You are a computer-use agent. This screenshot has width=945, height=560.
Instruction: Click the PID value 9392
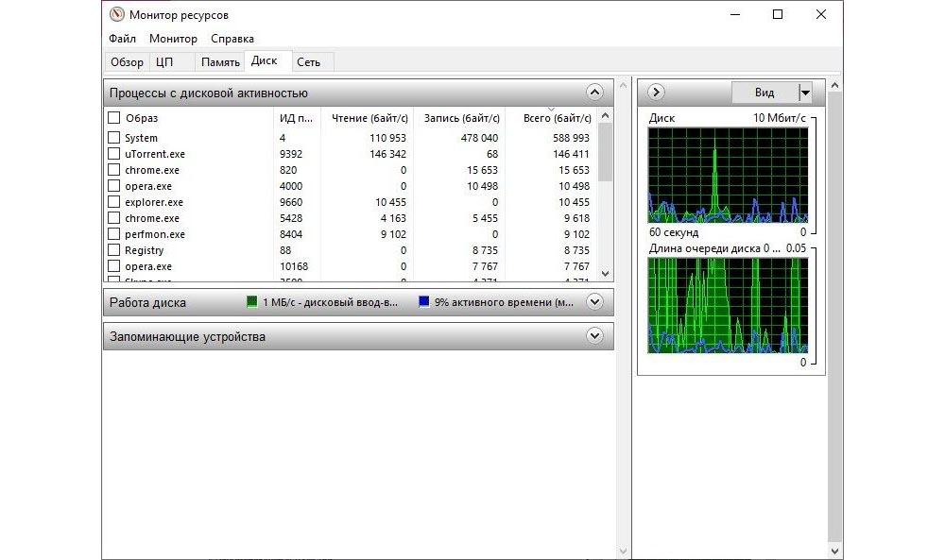pyautogui.click(x=291, y=154)
